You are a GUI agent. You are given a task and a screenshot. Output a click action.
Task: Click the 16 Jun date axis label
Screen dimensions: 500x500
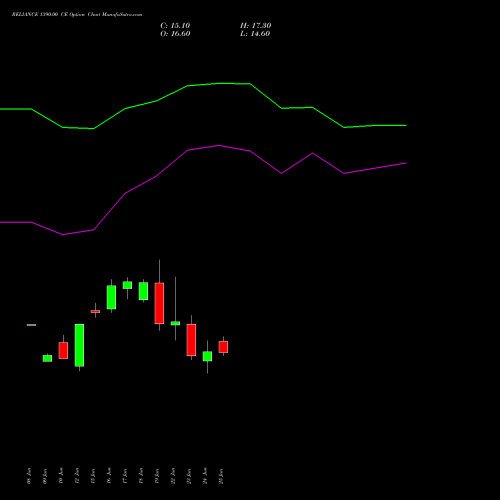(109, 476)
